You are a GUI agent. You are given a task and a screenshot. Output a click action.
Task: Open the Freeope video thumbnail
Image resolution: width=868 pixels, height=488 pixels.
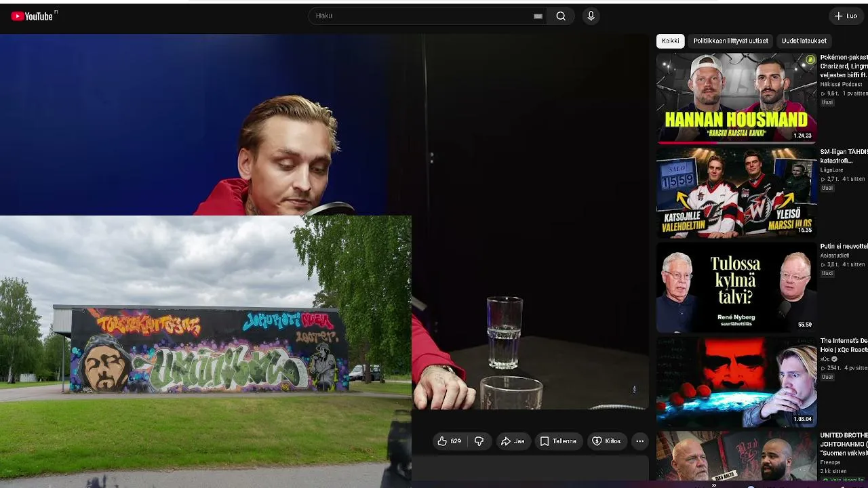(x=736, y=456)
